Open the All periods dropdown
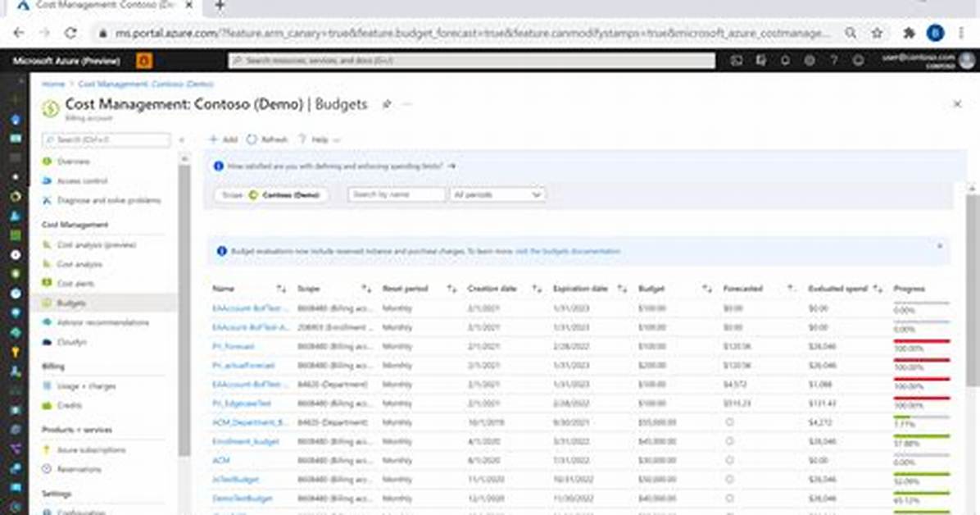The image size is (980, 515). (x=497, y=194)
